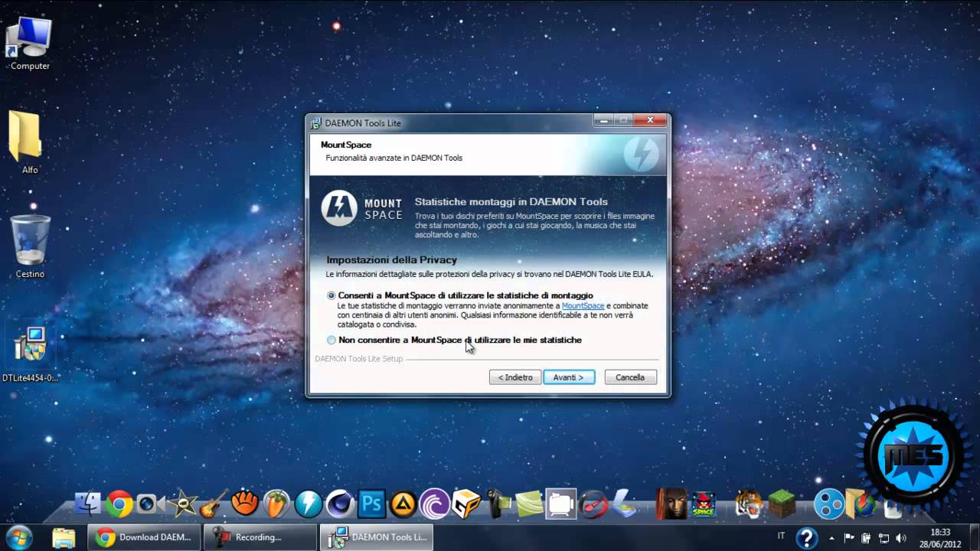Click the 'Statistiche montaggi in DAEMON Tools' heading
The image size is (980, 551).
point(511,202)
